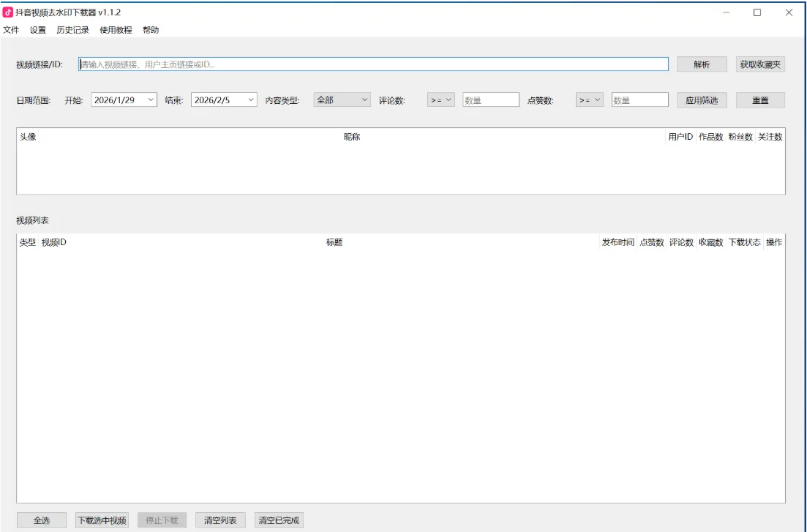The height and width of the screenshot is (532, 807).
Task: Open the 历史记录 menu
Action: (x=72, y=31)
